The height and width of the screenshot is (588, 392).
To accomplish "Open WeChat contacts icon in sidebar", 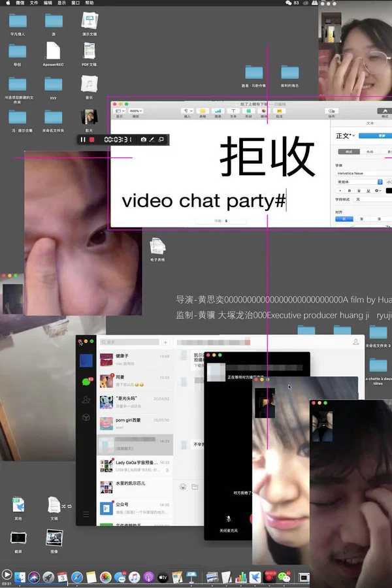I will (86, 400).
